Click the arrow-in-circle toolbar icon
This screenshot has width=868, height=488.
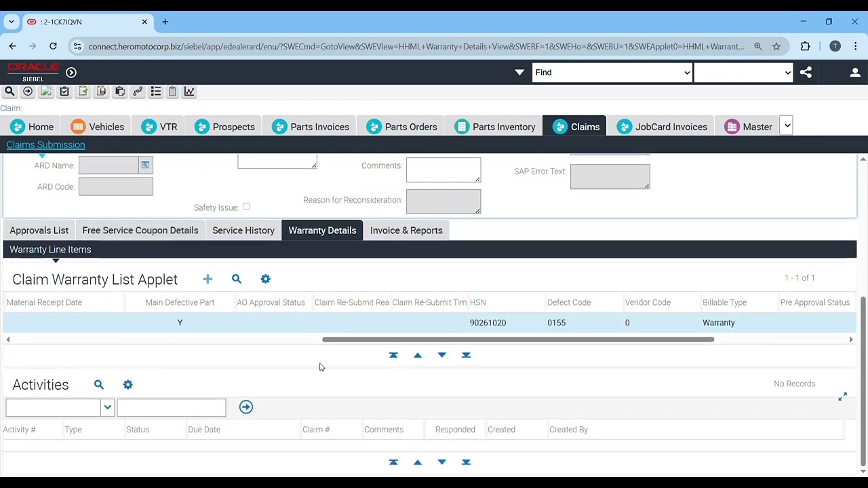coord(28,91)
